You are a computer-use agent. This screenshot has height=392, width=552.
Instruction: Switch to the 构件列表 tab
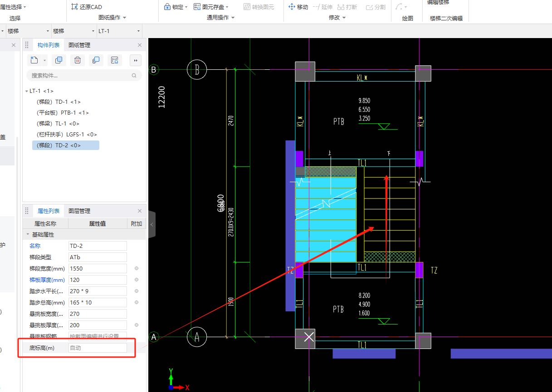[48, 45]
